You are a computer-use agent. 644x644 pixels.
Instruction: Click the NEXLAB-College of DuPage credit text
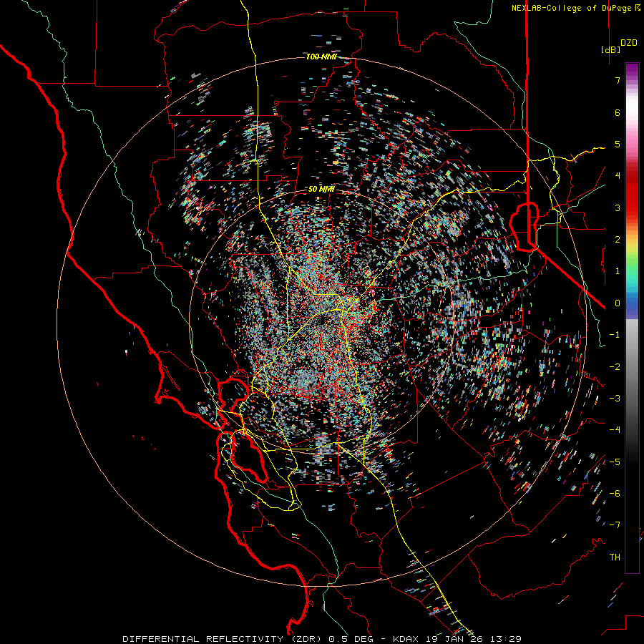coord(575,8)
